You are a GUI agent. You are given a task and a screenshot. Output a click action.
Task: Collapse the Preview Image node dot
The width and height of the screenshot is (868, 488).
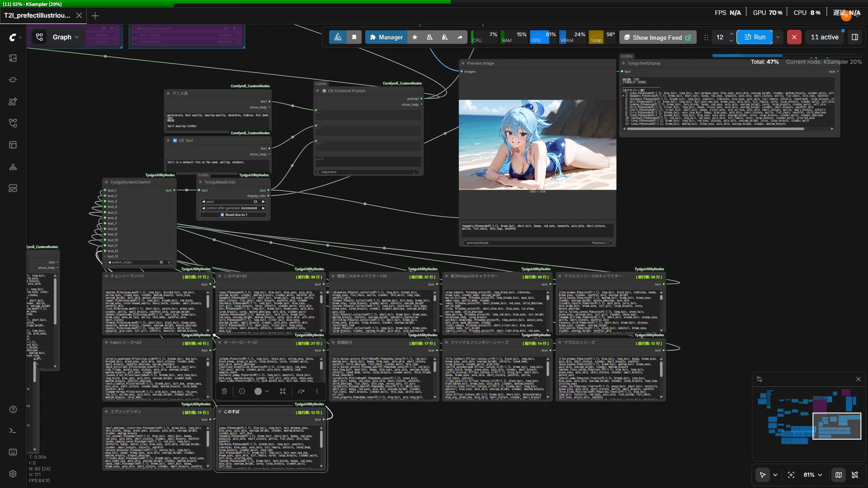click(x=463, y=63)
